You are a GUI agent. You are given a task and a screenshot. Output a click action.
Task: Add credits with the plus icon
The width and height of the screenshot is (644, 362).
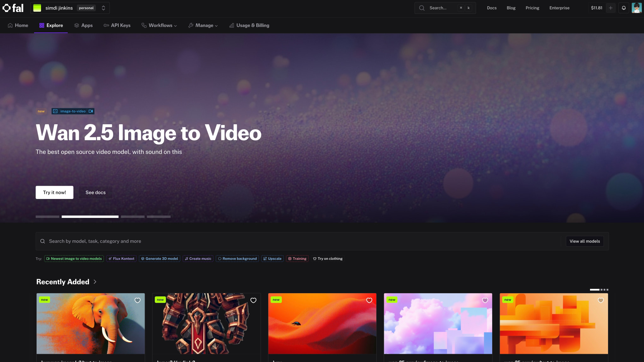click(611, 8)
